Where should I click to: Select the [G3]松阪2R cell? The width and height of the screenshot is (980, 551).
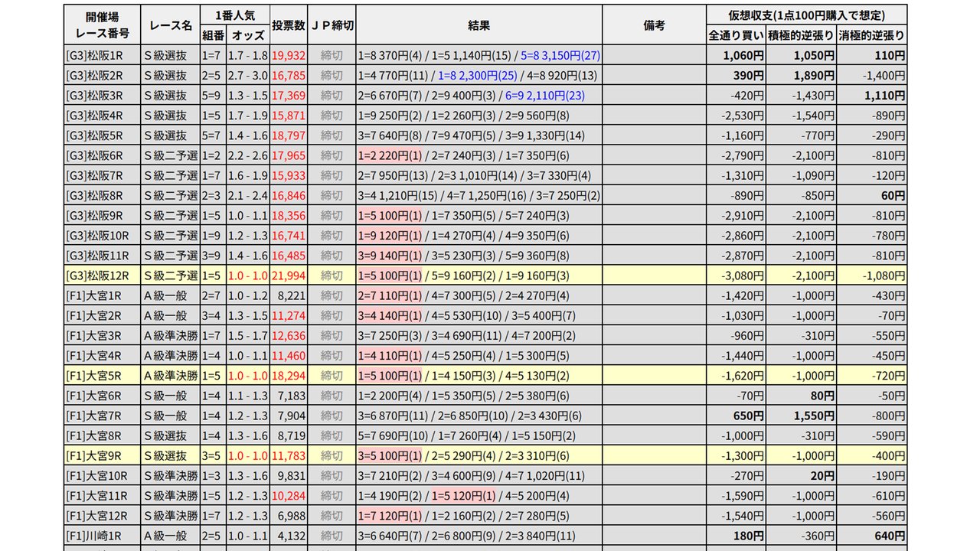[x=102, y=75]
